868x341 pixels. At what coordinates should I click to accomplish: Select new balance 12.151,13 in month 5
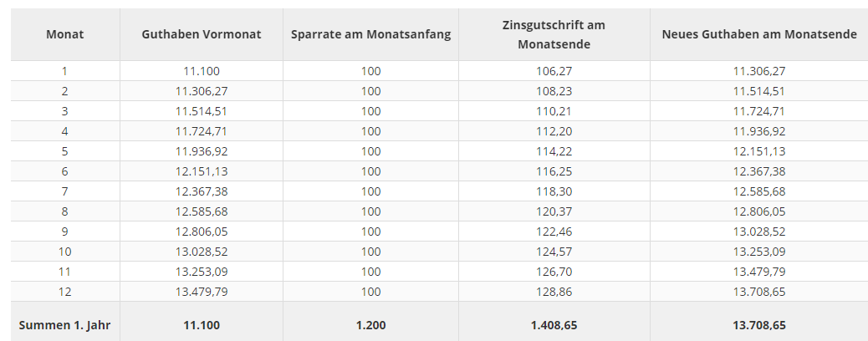pyautogui.click(x=759, y=151)
